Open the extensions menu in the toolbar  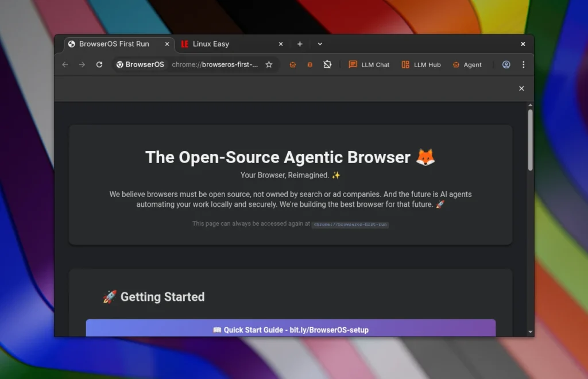click(328, 64)
